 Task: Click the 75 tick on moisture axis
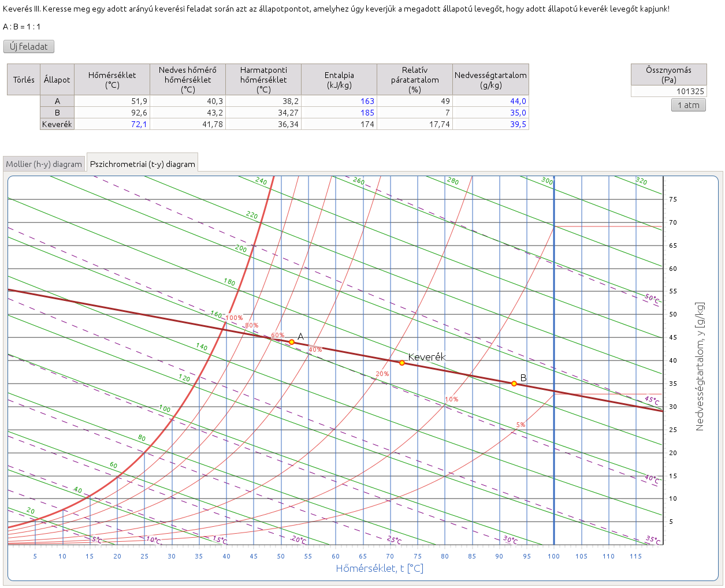[673, 199]
